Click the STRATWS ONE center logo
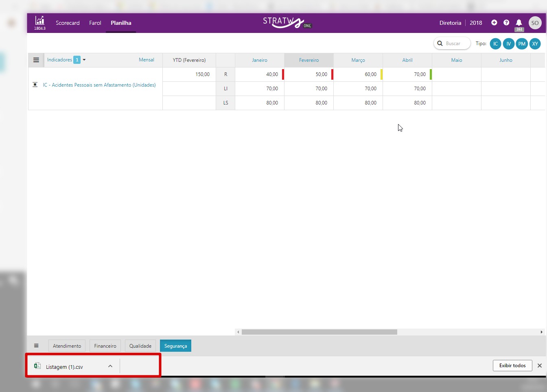Viewport: 547px width, 392px height. [x=287, y=23]
